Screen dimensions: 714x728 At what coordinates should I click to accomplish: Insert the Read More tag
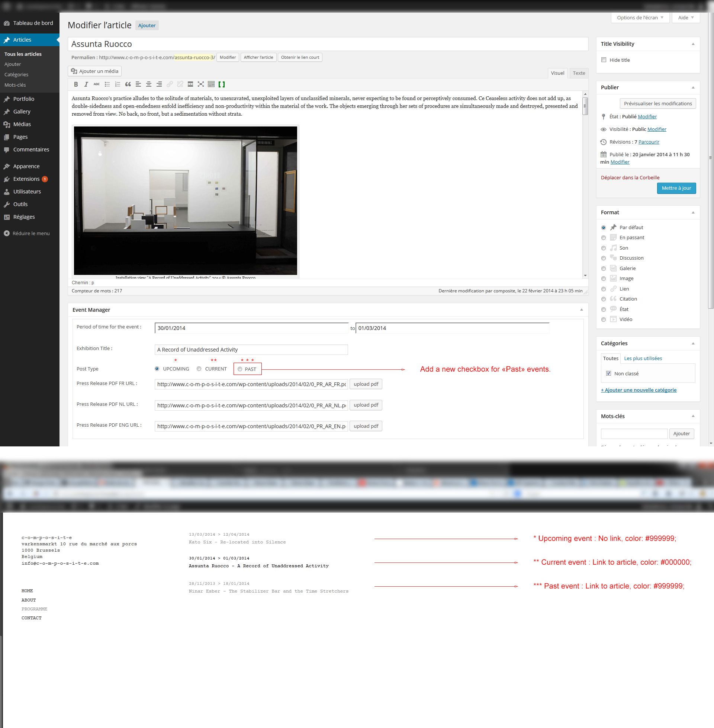[x=190, y=84]
